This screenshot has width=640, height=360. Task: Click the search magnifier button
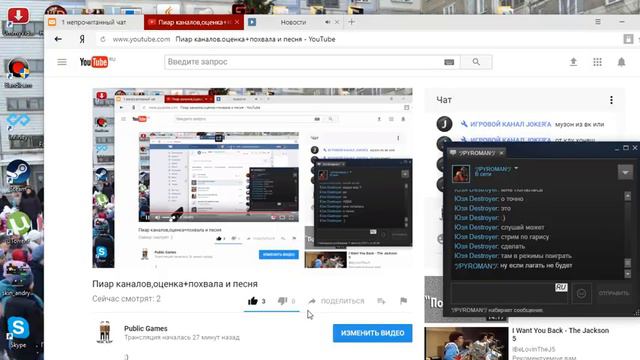tap(476, 62)
